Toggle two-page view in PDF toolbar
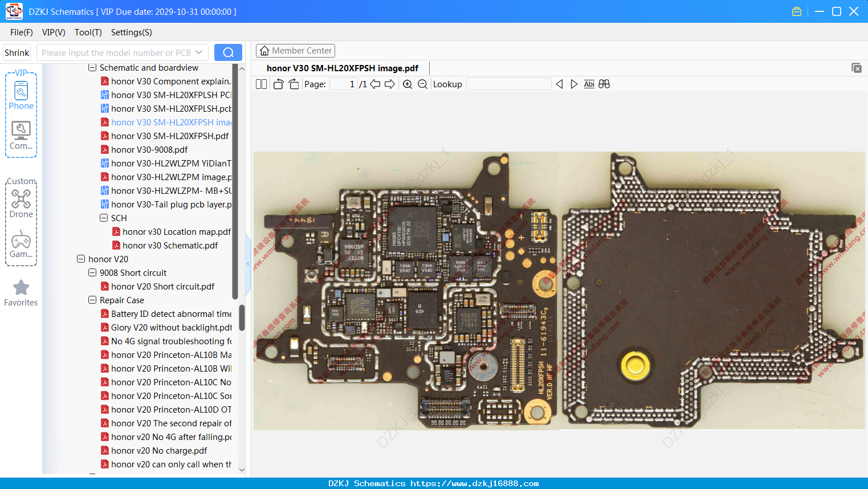 (x=262, y=84)
